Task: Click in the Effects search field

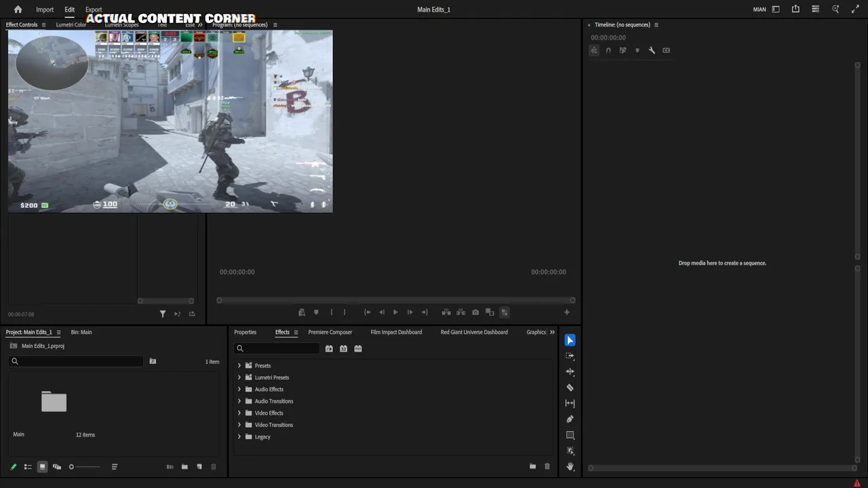Action: (x=277, y=348)
